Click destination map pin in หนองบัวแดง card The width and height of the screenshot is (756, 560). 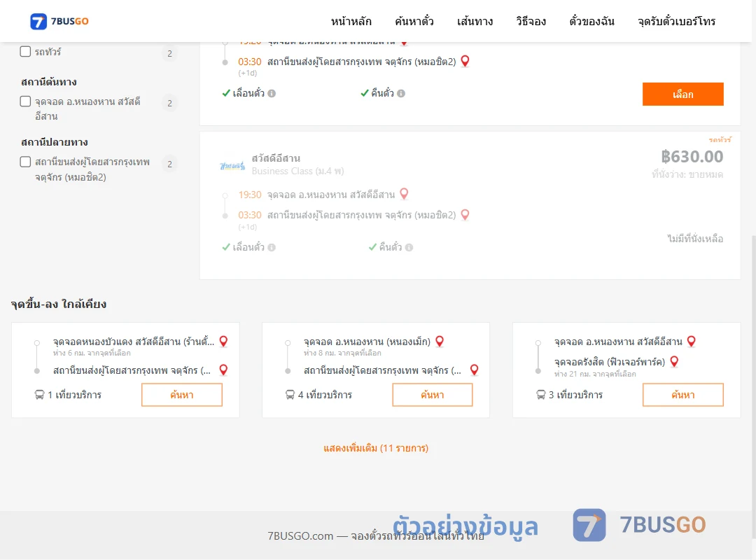point(223,370)
